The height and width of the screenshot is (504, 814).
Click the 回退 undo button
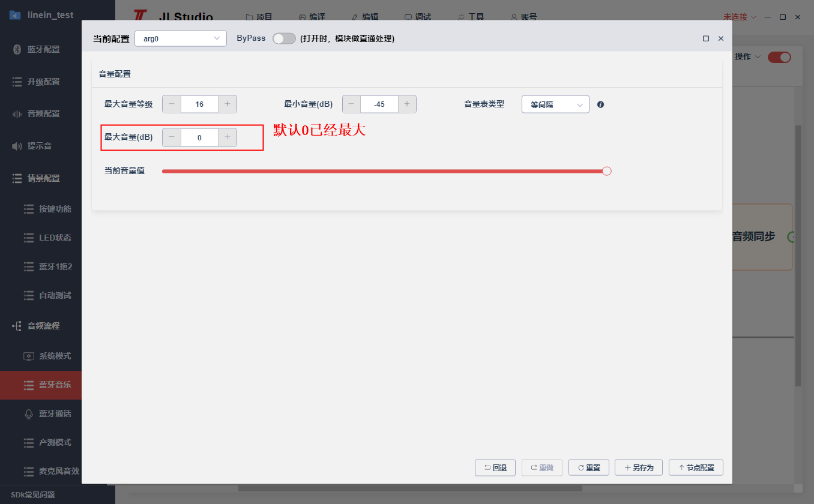click(495, 467)
